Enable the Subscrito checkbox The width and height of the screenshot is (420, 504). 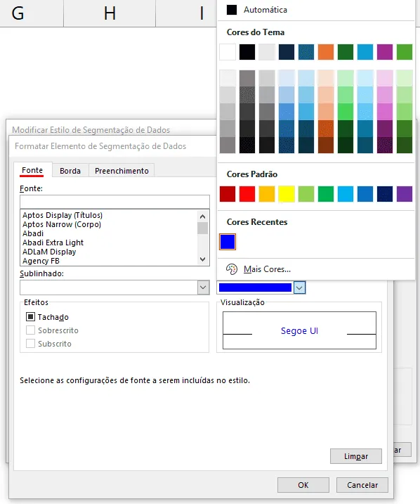[30, 343]
